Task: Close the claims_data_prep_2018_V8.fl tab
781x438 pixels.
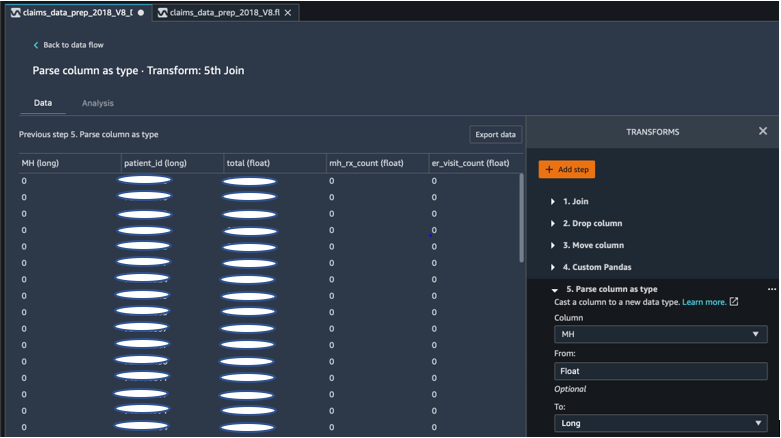Action: coord(288,13)
